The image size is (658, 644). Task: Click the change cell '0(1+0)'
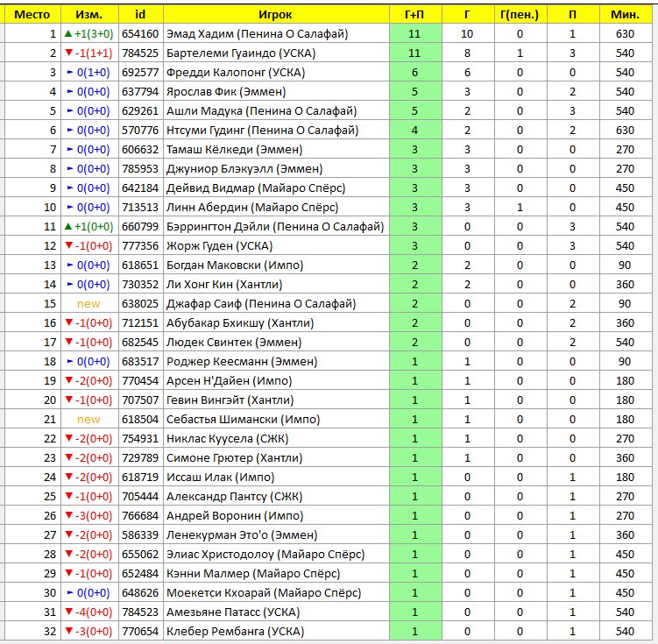[89, 73]
